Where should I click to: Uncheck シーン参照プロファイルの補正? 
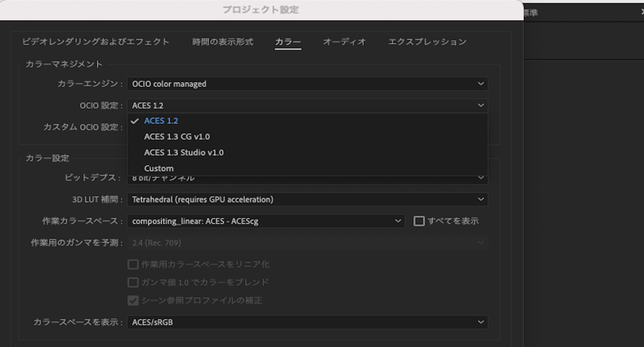133,301
